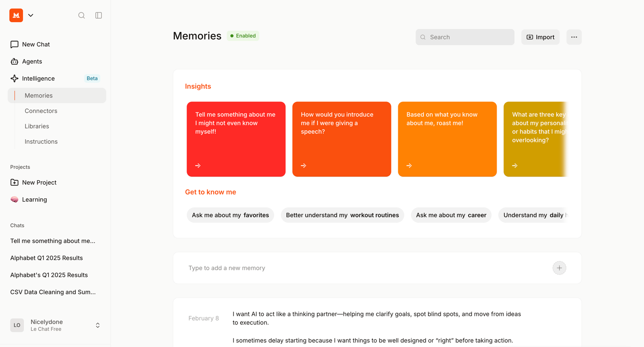Click the memory about delaying starting

pos(373,341)
